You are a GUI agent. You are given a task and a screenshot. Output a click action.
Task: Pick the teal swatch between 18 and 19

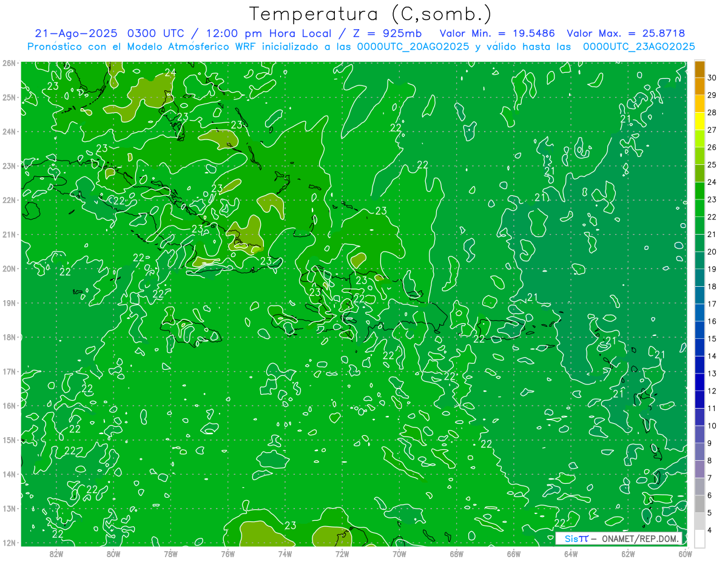(x=699, y=278)
